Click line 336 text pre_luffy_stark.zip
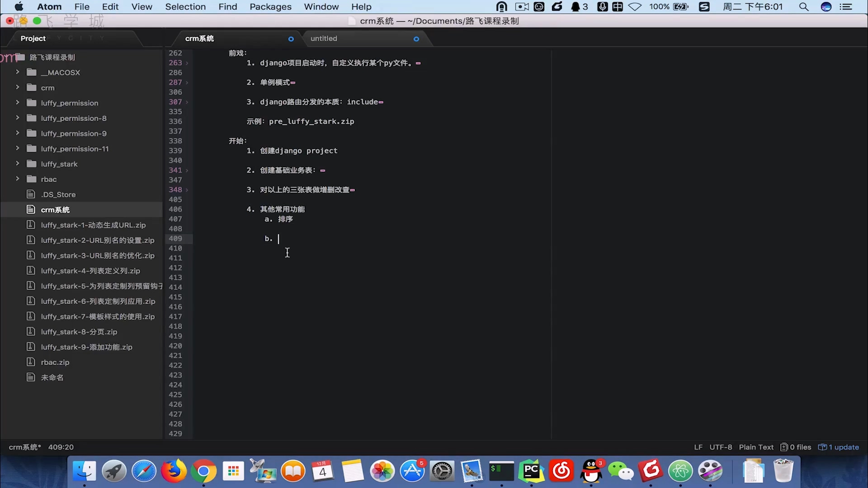The height and width of the screenshot is (488, 868). tap(311, 122)
